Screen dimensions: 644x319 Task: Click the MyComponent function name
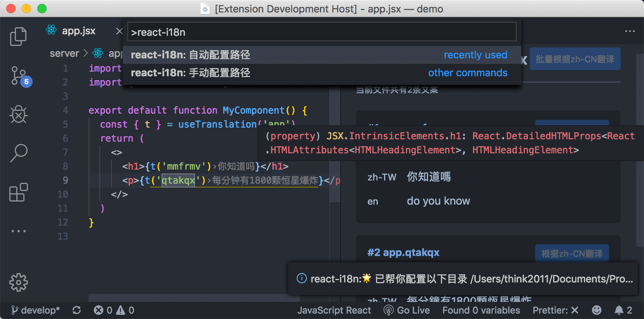(253, 110)
